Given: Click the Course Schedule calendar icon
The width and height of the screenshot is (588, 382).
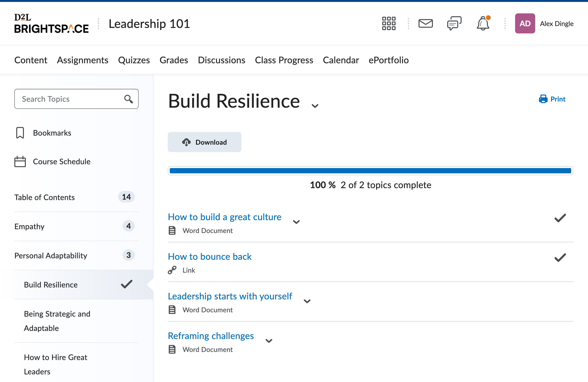Looking at the screenshot, I should pos(20,162).
